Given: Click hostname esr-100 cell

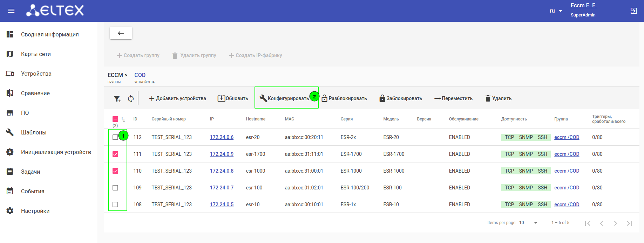Looking at the screenshot, I should click(254, 188).
